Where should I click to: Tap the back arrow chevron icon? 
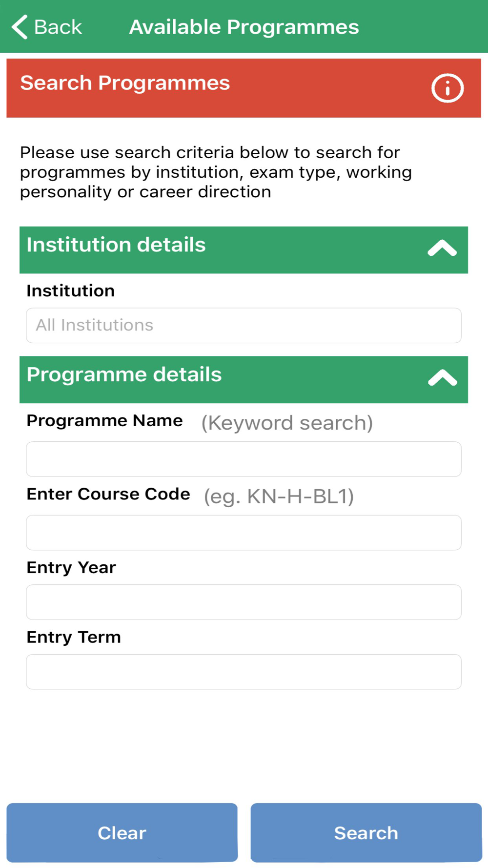[x=20, y=27]
